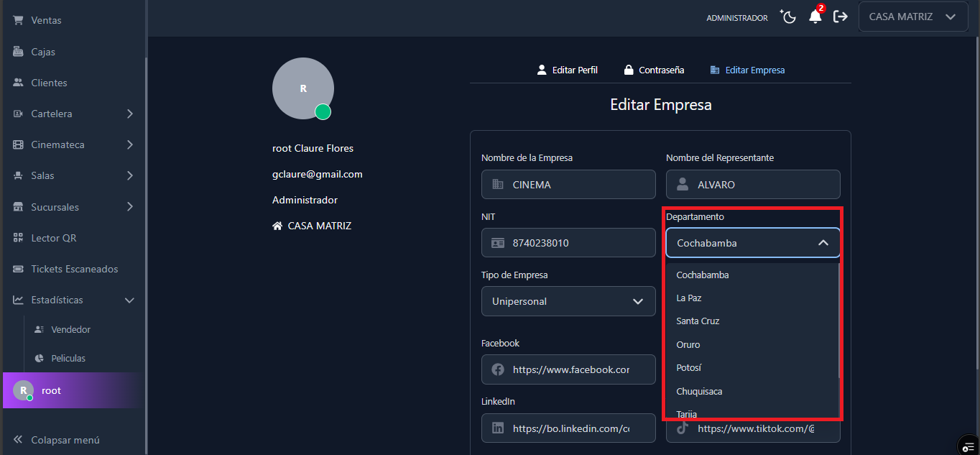This screenshot has height=455, width=980.
Task: Open notifications bell with badge
Action: (x=815, y=17)
